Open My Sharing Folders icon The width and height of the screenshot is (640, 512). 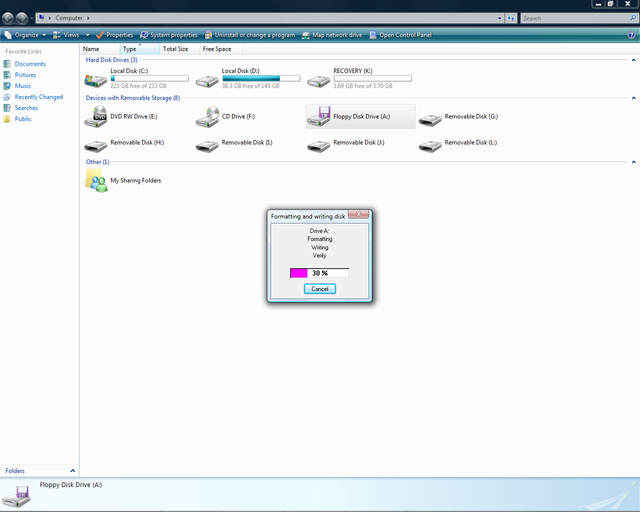click(97, 180)
